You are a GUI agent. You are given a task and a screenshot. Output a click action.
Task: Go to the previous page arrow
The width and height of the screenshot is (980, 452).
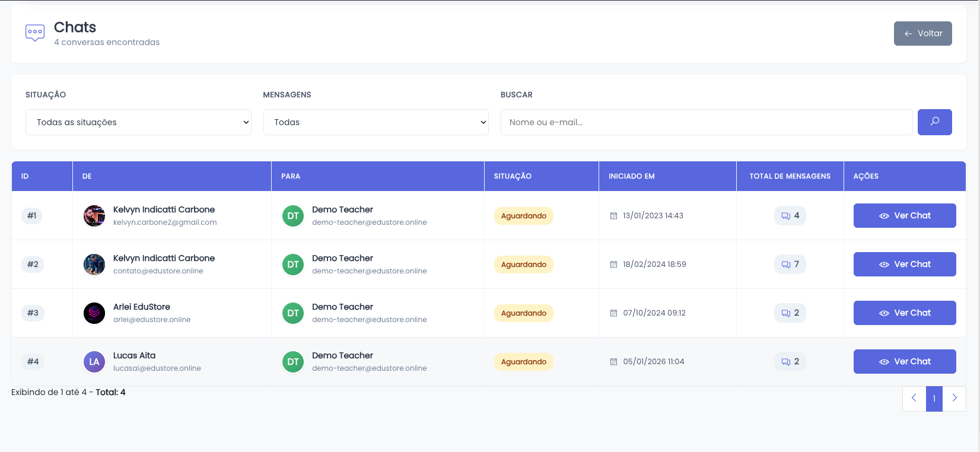coord(914,399)
